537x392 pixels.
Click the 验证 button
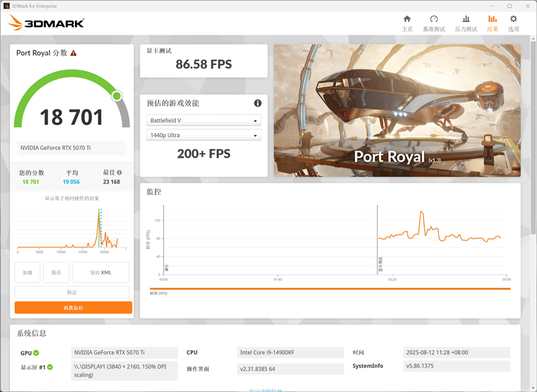72,291
